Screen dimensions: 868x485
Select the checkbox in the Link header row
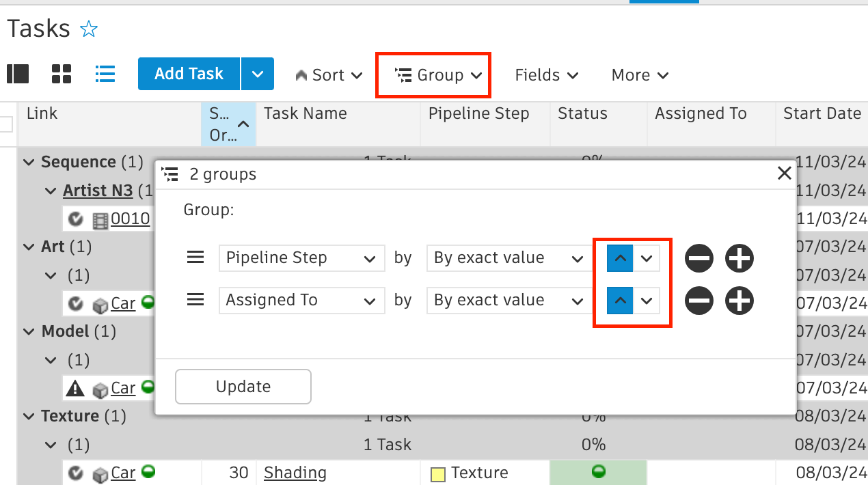click(5, 124)
